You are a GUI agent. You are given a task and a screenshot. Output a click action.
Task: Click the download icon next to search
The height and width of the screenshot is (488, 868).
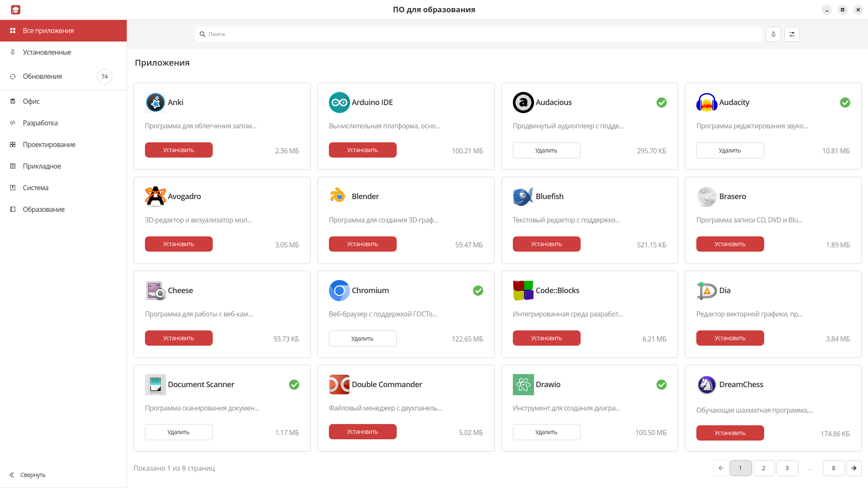(773, 34)
